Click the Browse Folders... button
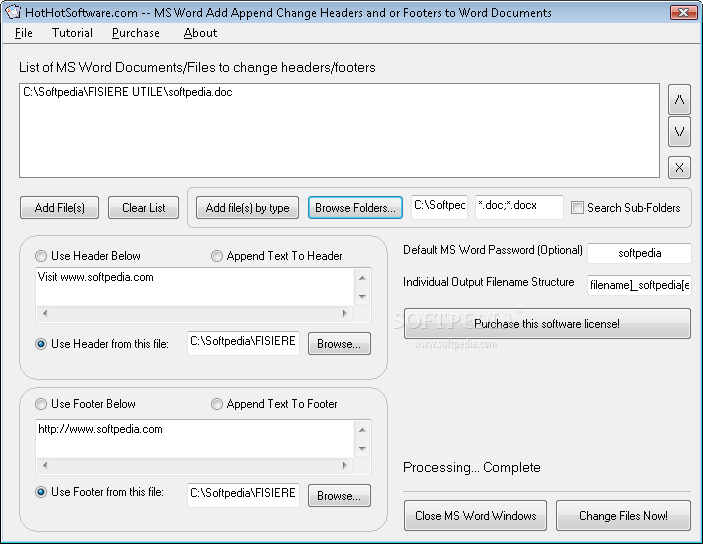703x544 pixels. click(x=355, y=208)
